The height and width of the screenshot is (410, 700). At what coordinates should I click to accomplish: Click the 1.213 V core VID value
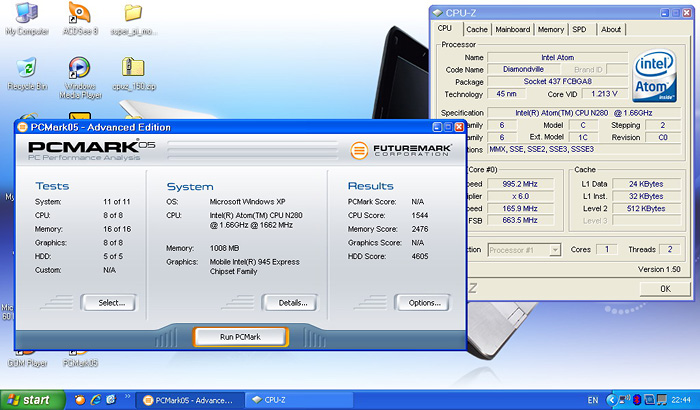604,94
